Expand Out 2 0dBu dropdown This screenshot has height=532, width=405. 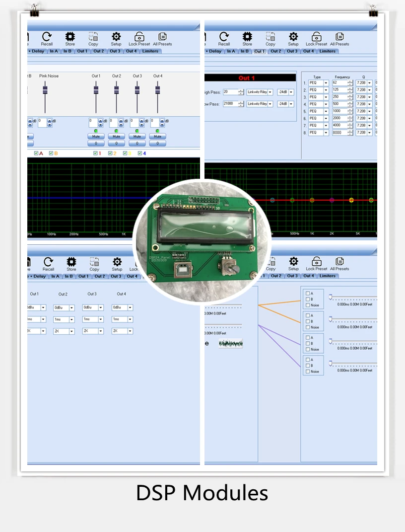click(x=71, y=307)
